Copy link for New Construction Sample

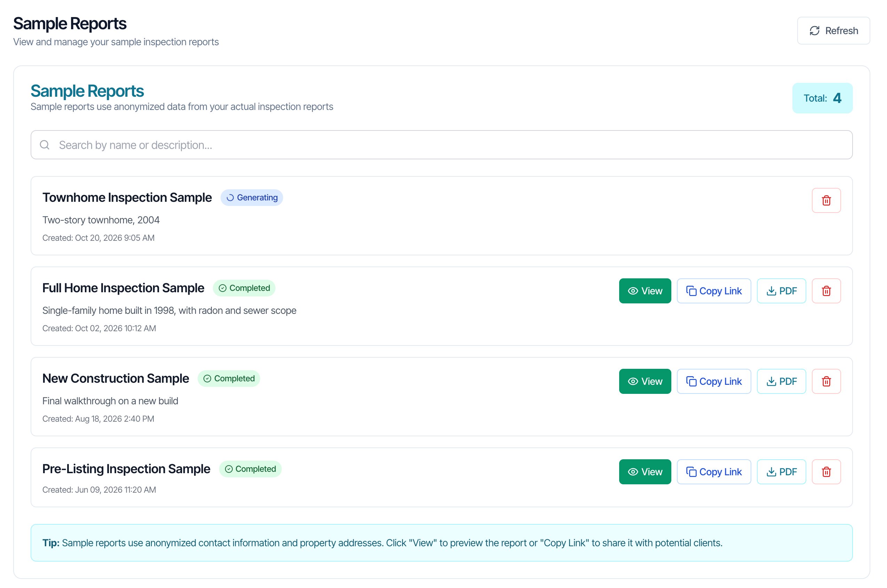point(714,381)
